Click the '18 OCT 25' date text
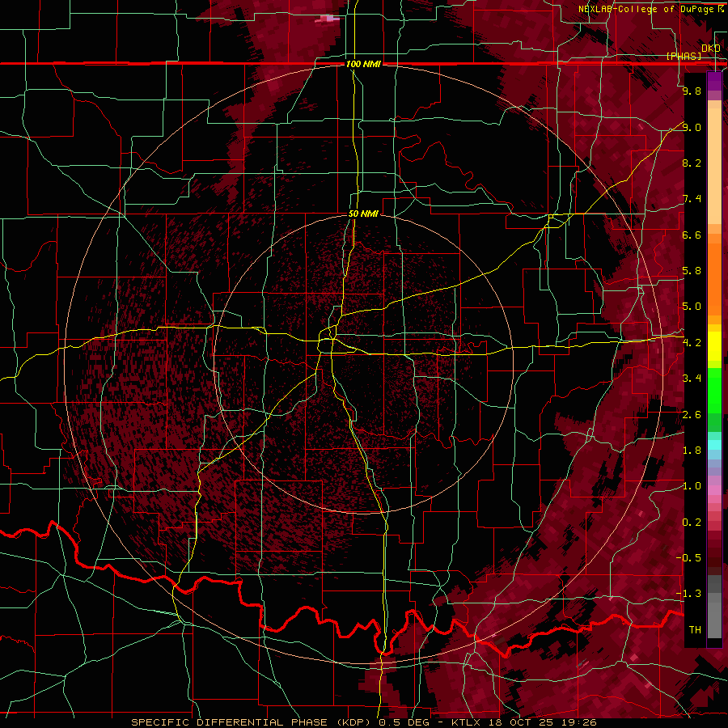728x728 pixels. point(523,722)
